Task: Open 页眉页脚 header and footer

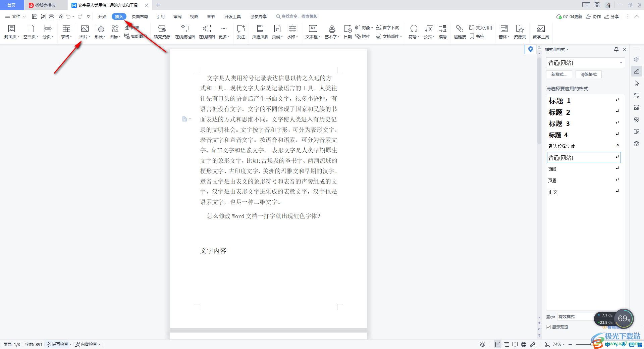Action: coord(260,32)
